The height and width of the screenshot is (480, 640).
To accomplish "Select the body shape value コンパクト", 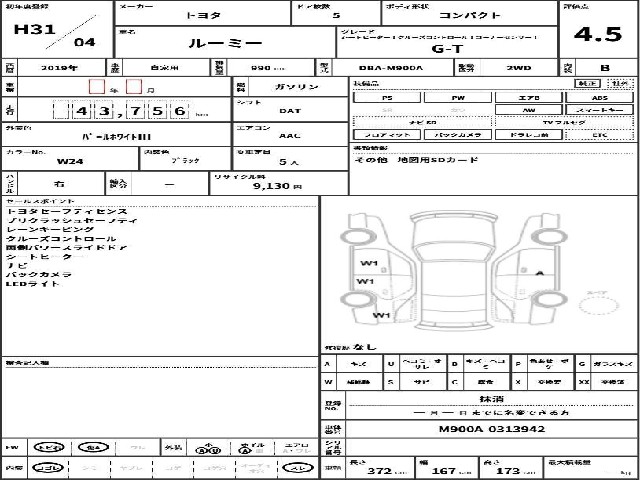I will tap(470, 16).
